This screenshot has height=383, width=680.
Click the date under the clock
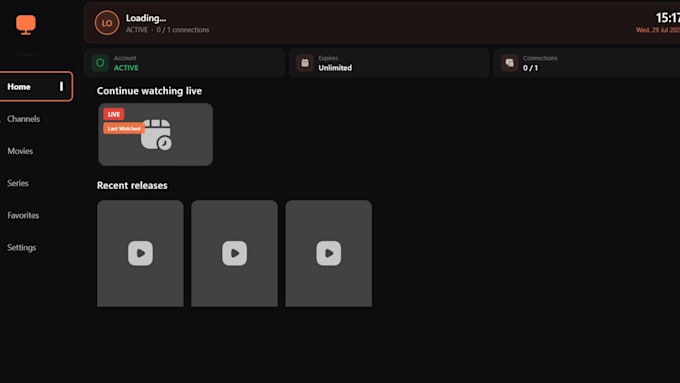point(658,30)
